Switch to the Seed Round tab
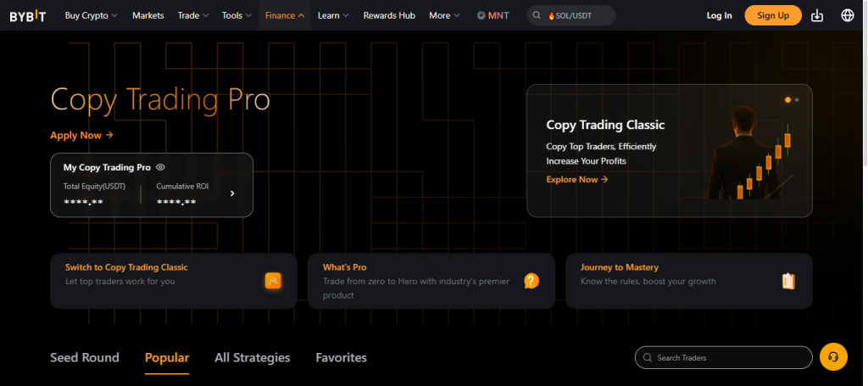The image size is (868, 386). pos(85,358)
